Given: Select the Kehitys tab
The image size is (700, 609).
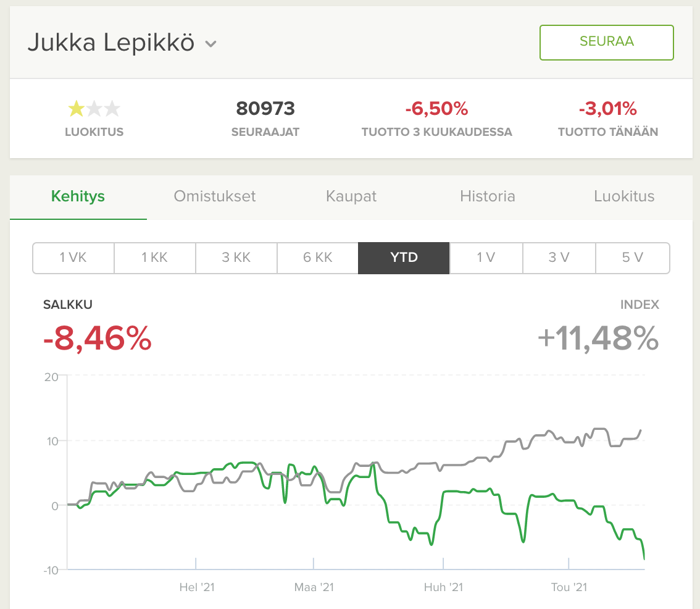Looking at the screenshot, I should (78, 196).
